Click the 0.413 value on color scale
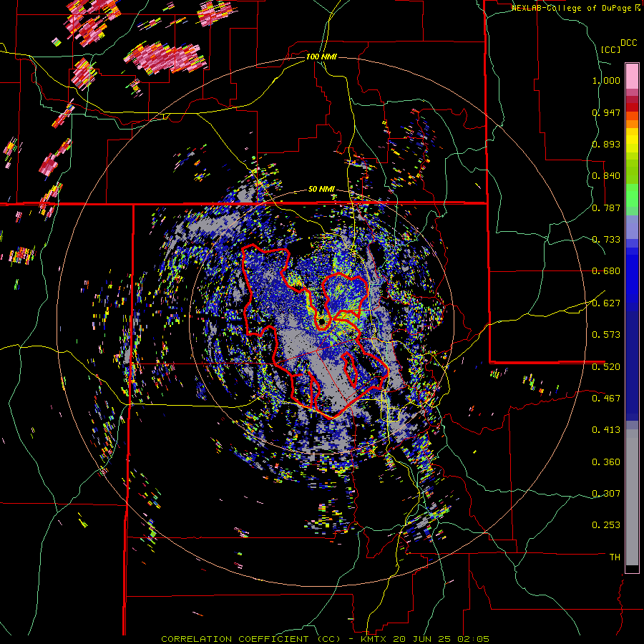This screenshot has height=644, width=644. click(x=606, y=429)
